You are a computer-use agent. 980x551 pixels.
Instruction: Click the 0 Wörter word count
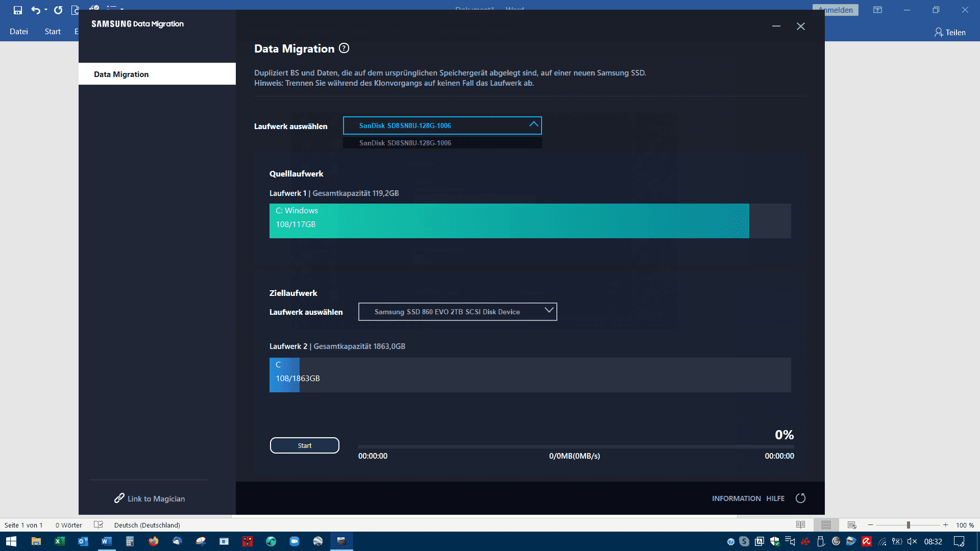pos(69,525)
